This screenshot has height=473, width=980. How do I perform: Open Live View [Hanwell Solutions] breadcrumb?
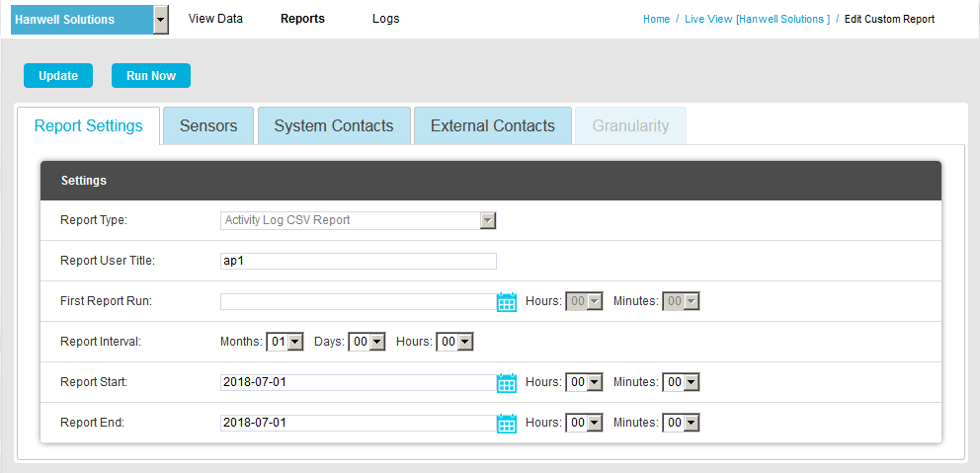[758, 20]
